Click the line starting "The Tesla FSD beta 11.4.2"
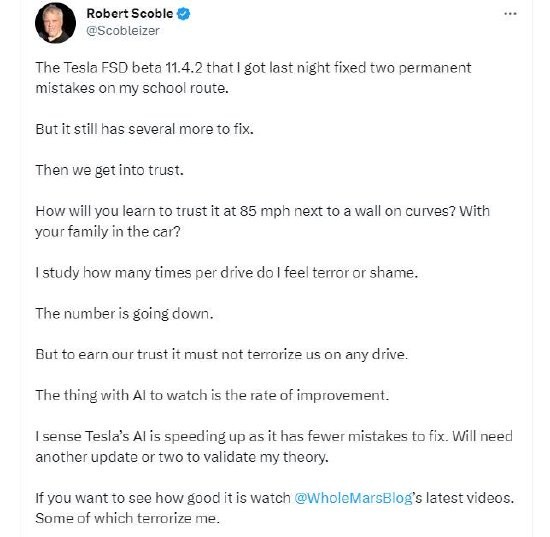Viewport: 550px width, 537px height. [253, 68]
